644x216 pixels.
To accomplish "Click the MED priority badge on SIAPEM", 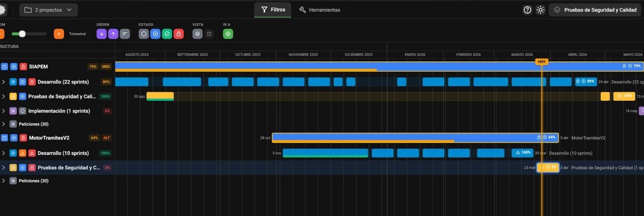I will (106, 66).
